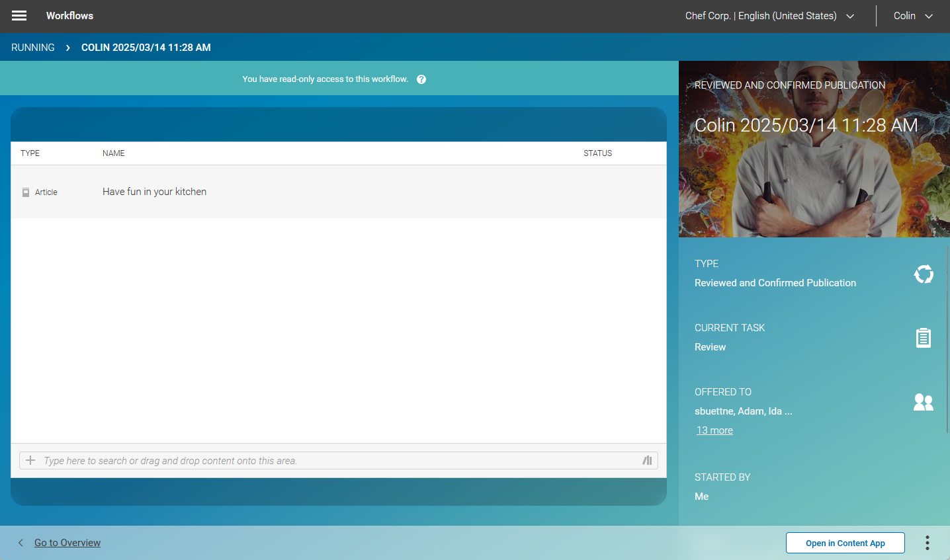
Task: Open the RUNNING breadcrumb
Action: click(x=32, y=47)
